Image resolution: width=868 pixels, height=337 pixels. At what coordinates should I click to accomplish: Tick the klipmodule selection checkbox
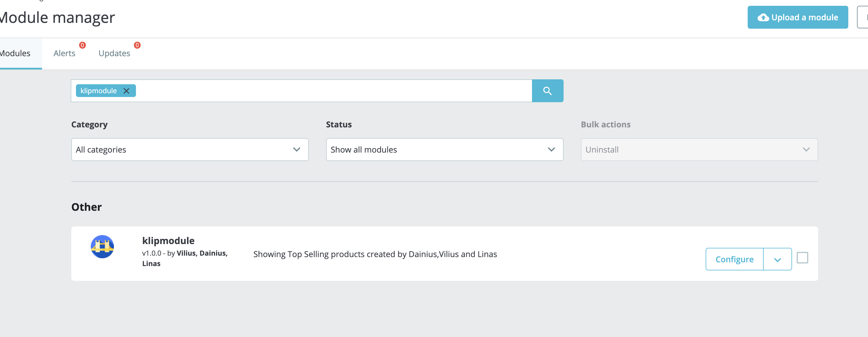[802, 258]
